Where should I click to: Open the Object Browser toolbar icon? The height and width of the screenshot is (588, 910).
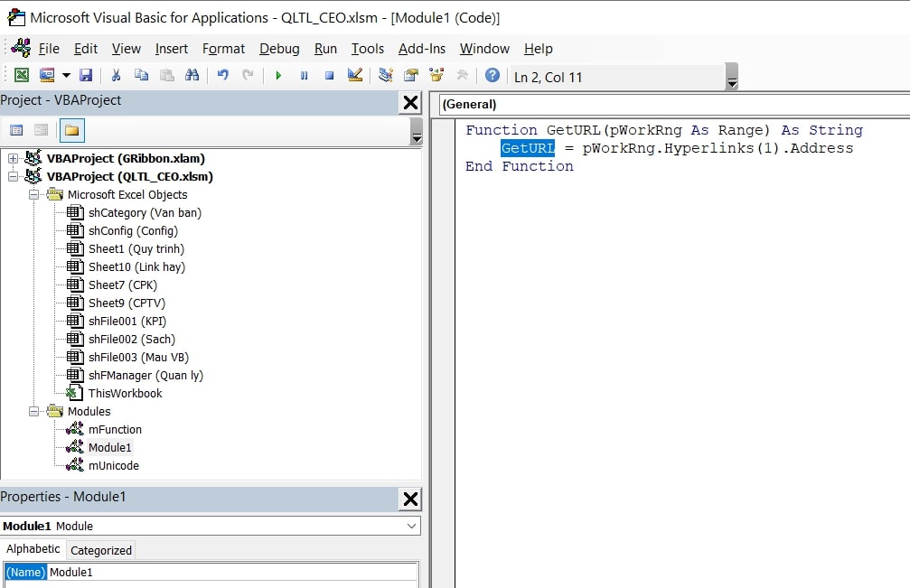click(x=436, y=76)
